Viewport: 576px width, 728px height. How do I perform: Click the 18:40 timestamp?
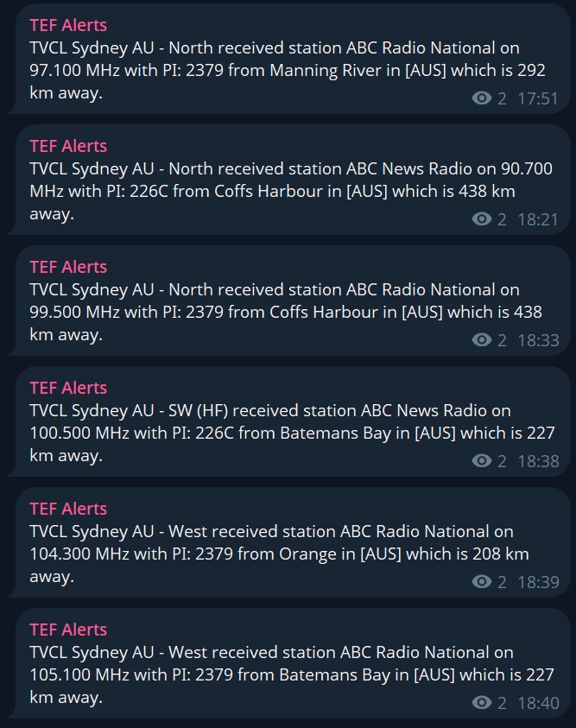tap(538, 703)
